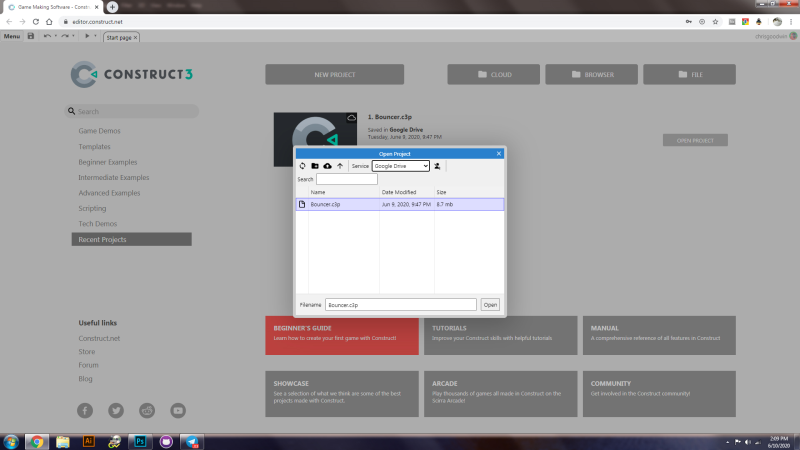
Task: Click the account sign-out icon beside Service
Action: (x=437, y=166)
